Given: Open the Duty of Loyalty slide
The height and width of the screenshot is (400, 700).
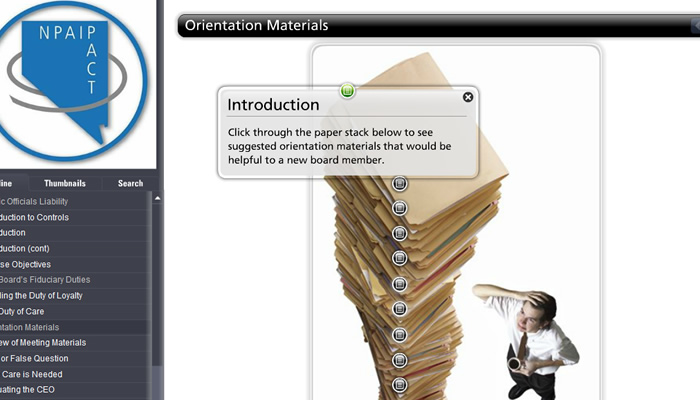Looking at the screenshot, I should pos(75,296).
